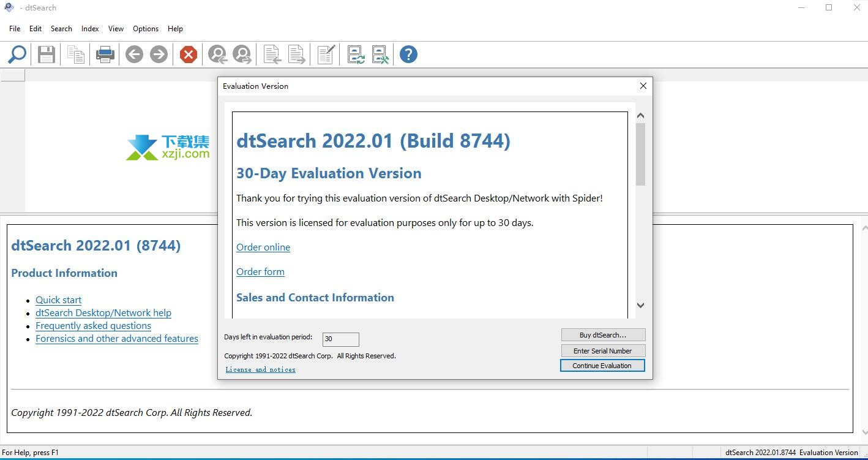Click the dtSearch app icon in title bar
868x460 pixels.
pyautogui.click(x=9, y=7)
